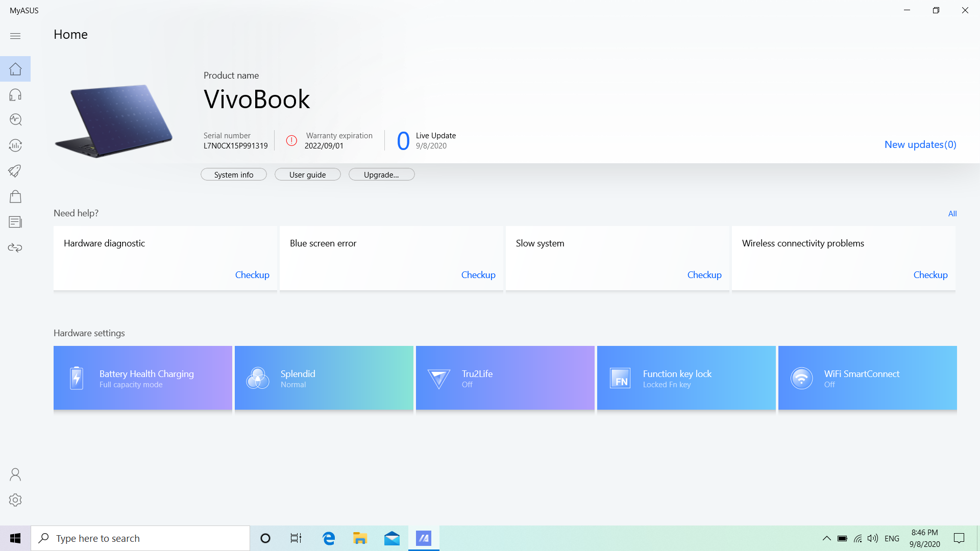Open the Live Update gauge icon in sidebar

(15, 145)
